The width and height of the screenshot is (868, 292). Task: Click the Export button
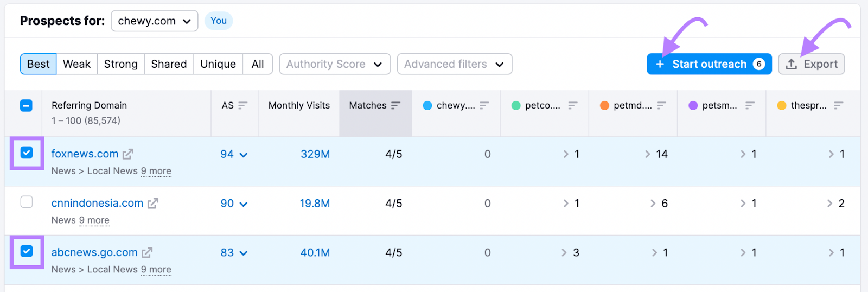811,64
